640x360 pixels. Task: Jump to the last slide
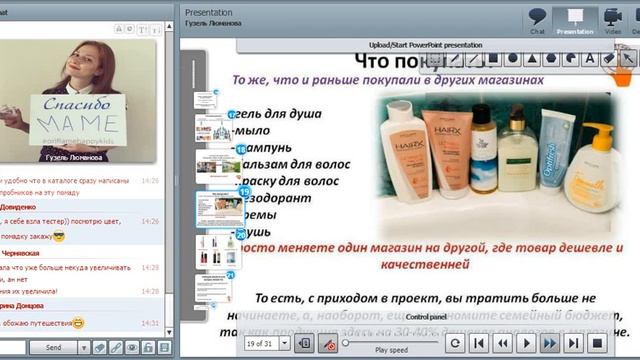[573, 343]
